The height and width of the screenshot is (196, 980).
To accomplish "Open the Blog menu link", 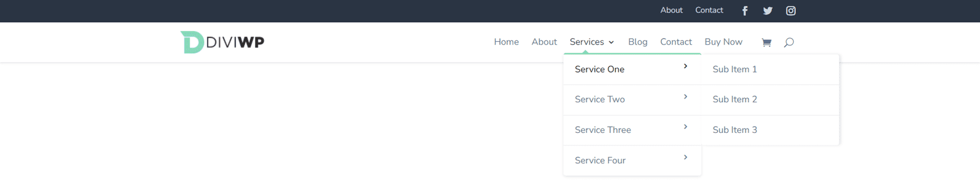I will point(638,42).
